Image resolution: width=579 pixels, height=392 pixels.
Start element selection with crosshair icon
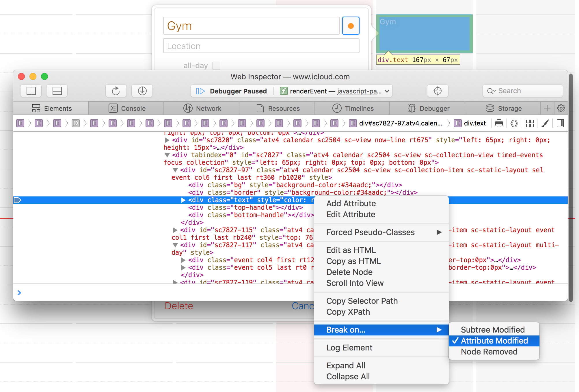pyautogui.click(x=437, y=91)
